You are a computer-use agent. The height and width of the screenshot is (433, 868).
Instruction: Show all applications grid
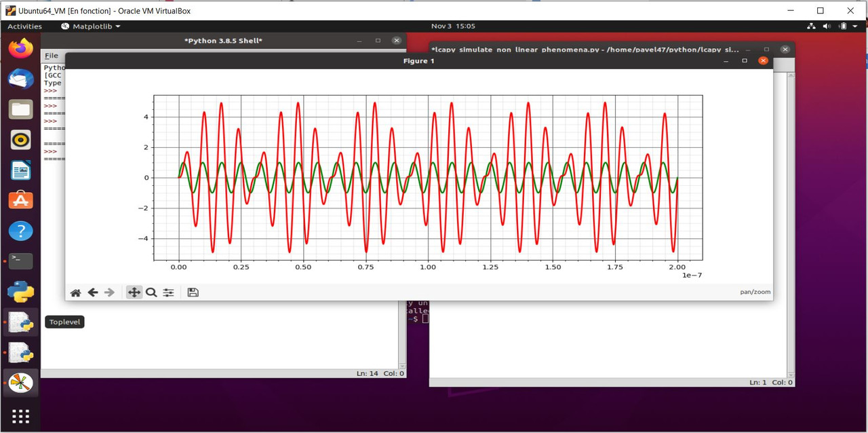20,415
